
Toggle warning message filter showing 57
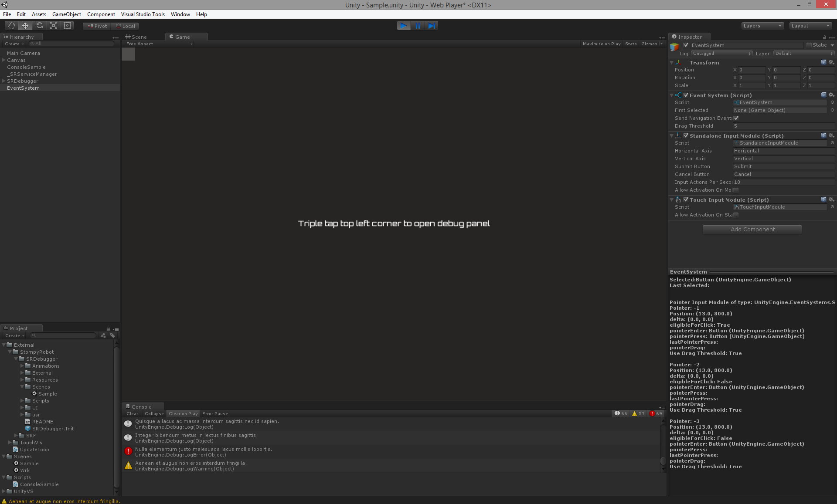point(638,413)
